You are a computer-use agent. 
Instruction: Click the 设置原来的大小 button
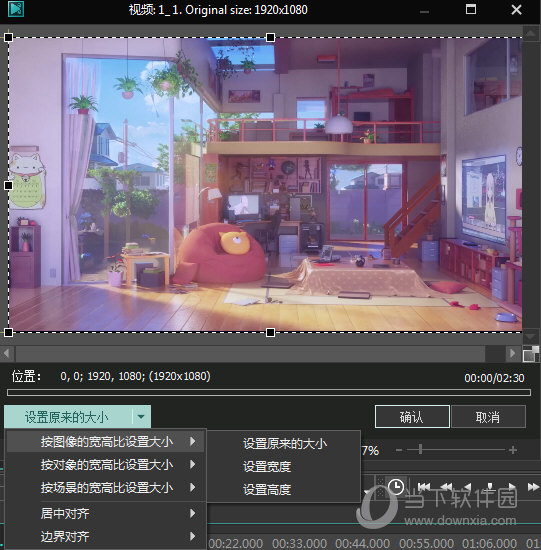coord(68,417)
